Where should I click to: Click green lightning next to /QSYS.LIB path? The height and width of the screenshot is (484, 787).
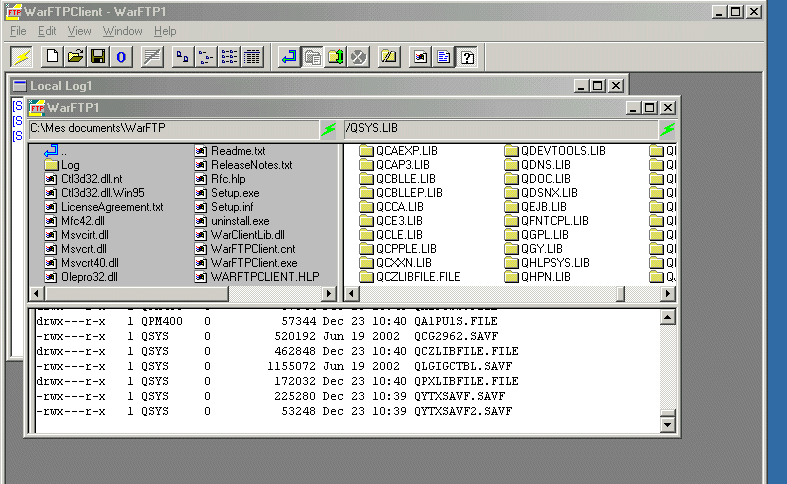click(x=668, y=130)
